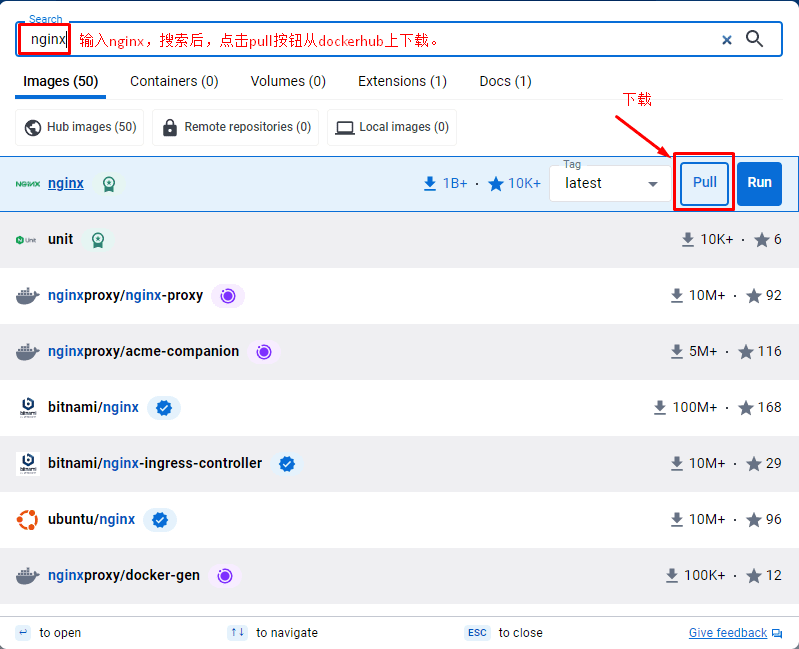Viewport: 799px width, 649px height.
Task: Click the globe icon in Hub images
Action: [33, 127]
